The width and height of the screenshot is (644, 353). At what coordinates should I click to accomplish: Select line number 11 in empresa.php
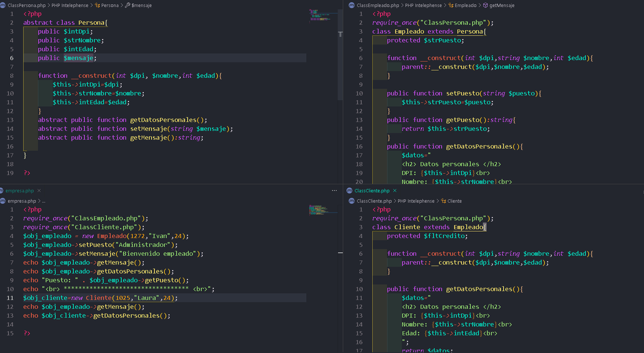10,298
